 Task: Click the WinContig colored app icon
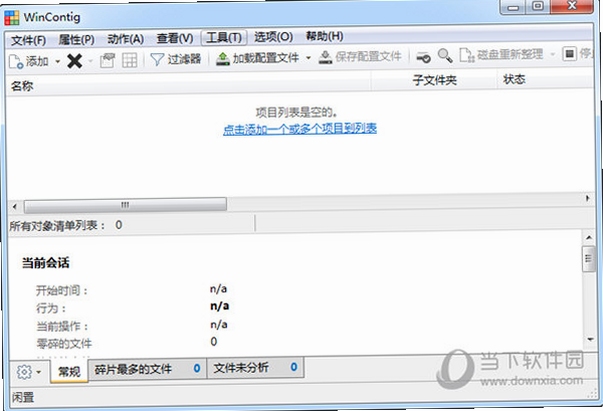coord(12,18)
